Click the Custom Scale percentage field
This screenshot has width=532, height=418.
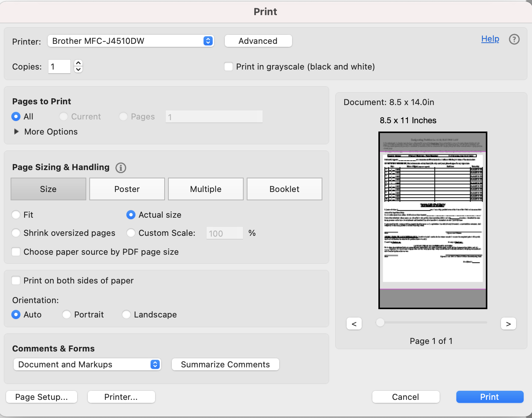(x=225, y=233)
